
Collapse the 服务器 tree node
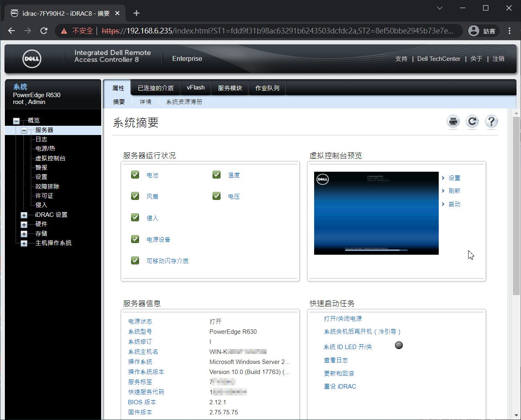coord(24,130)
